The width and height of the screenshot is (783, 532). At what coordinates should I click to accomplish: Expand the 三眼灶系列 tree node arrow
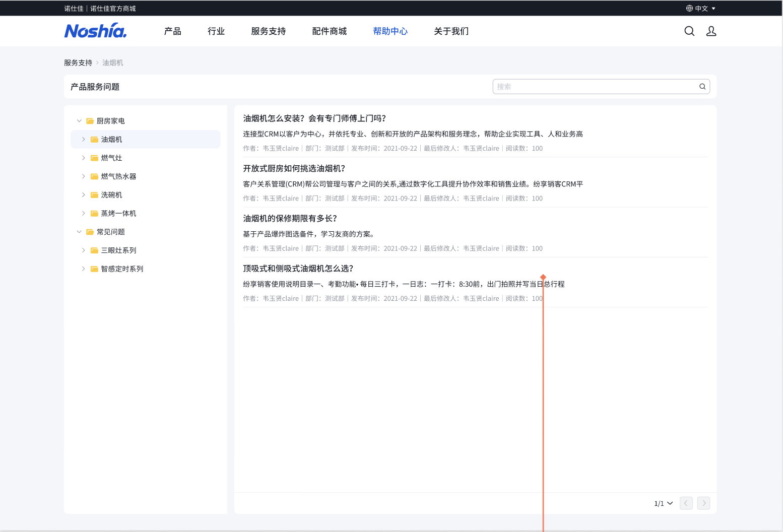click(x=84, y=250)
